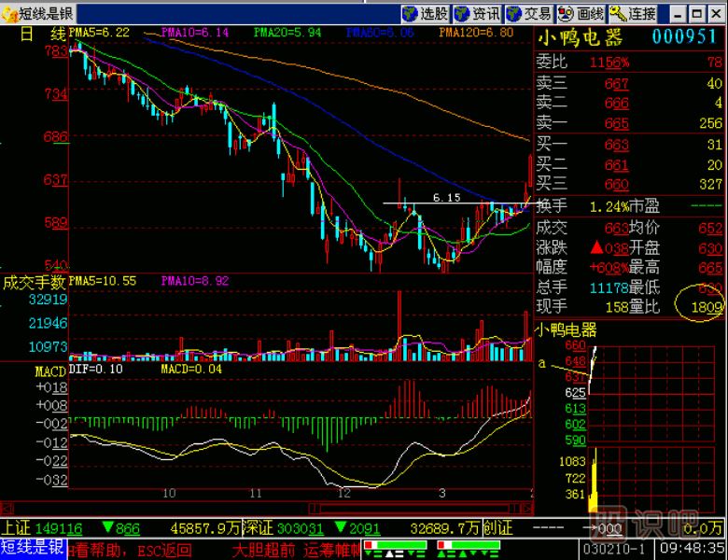
Task: Open the 资讯 news toolbar button
Action: click(478, 13)
